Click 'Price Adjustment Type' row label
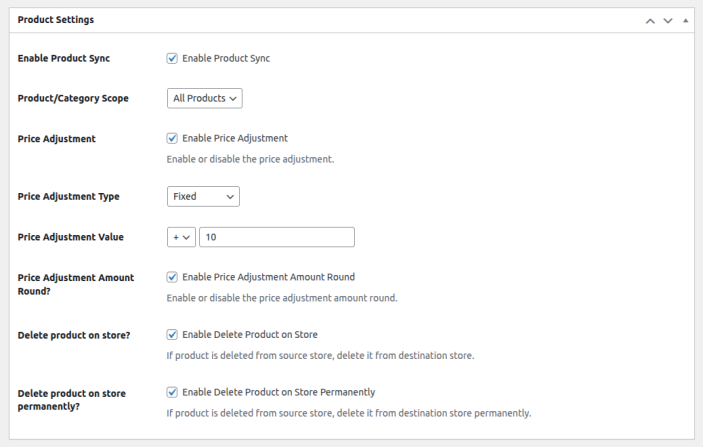703x447 pixels. 69,196
